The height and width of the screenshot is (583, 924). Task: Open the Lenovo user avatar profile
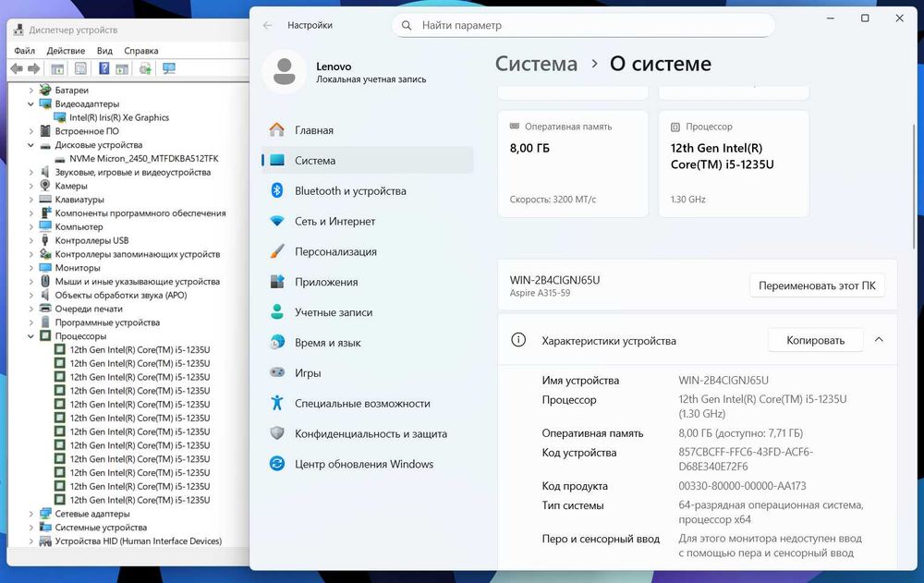tap(285, 71)
